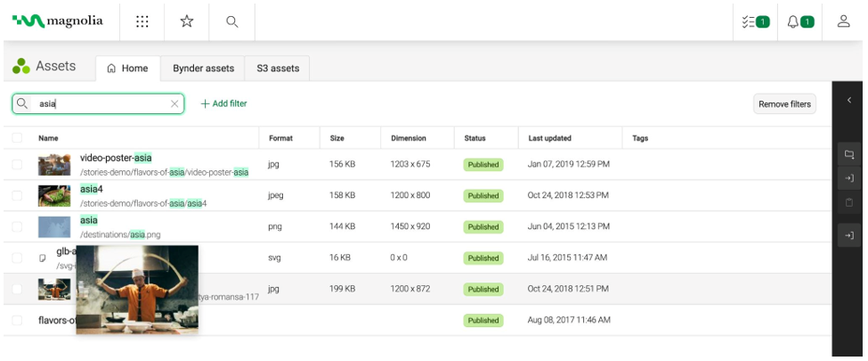Sort by the Last updated column
Viewport: 868px width, 361px height.
[x=549, y=138]
